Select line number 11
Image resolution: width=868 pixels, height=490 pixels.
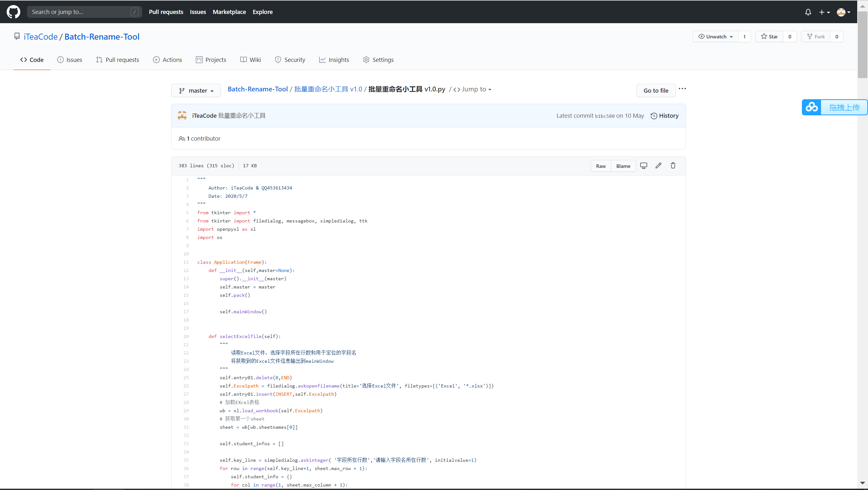point(186,262)
